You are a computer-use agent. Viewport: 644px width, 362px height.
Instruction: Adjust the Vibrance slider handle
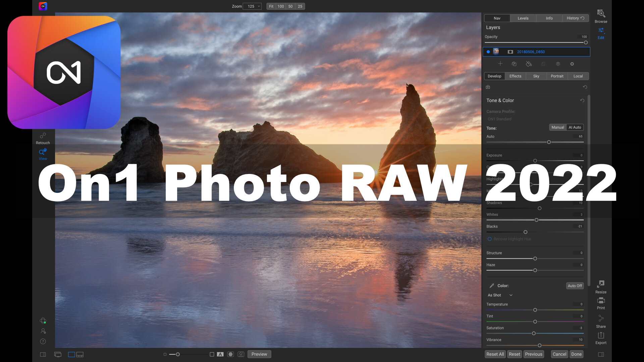click(x=539, y=345)
